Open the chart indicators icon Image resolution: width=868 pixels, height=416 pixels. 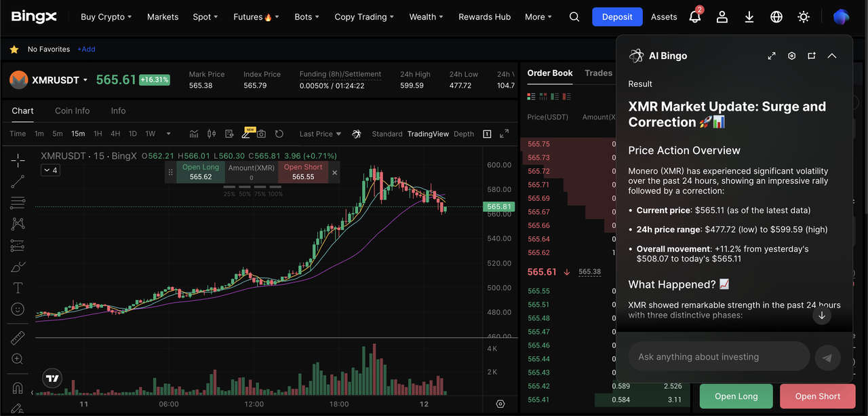(194, 134)
